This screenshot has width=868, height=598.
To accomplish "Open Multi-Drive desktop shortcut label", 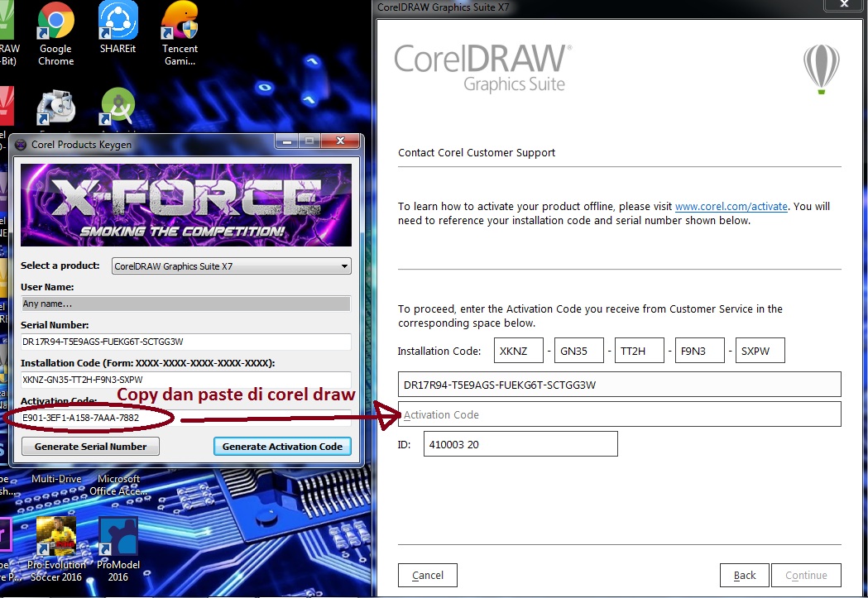I will pyautogui.click(x=56, y=479).
